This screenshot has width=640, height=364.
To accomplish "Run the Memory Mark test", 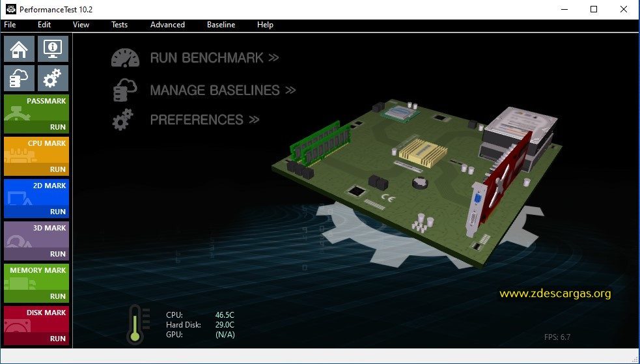I will (57, 296).
